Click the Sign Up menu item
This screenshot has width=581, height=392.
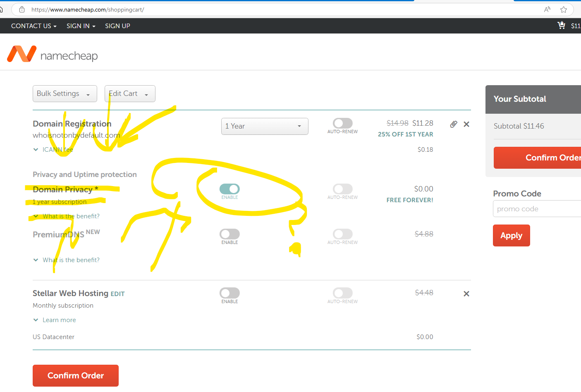click(117, 26)
